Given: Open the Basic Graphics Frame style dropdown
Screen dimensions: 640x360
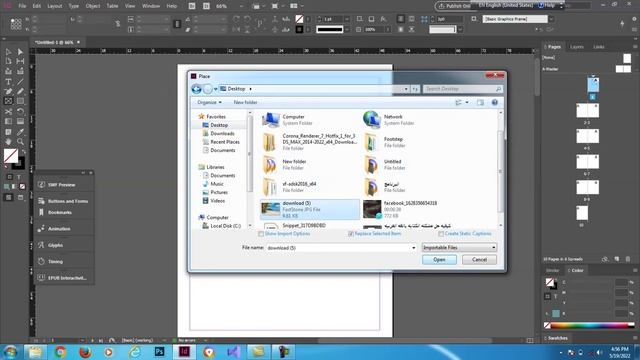Looking at the screenshot, I should click(x=551, y=19).
